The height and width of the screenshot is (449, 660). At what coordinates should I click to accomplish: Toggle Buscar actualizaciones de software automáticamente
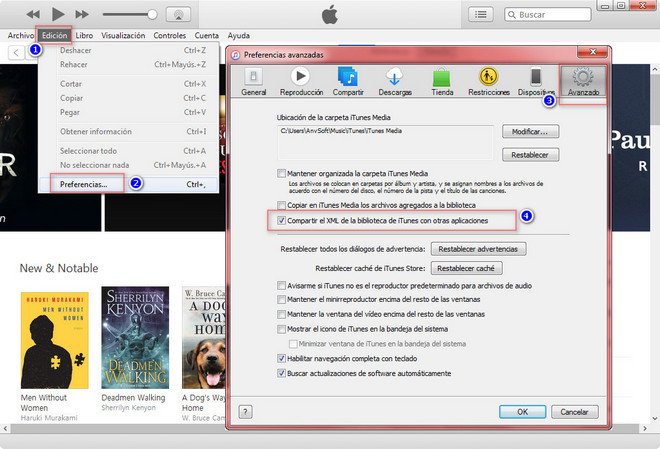click(x=281, y=373)
